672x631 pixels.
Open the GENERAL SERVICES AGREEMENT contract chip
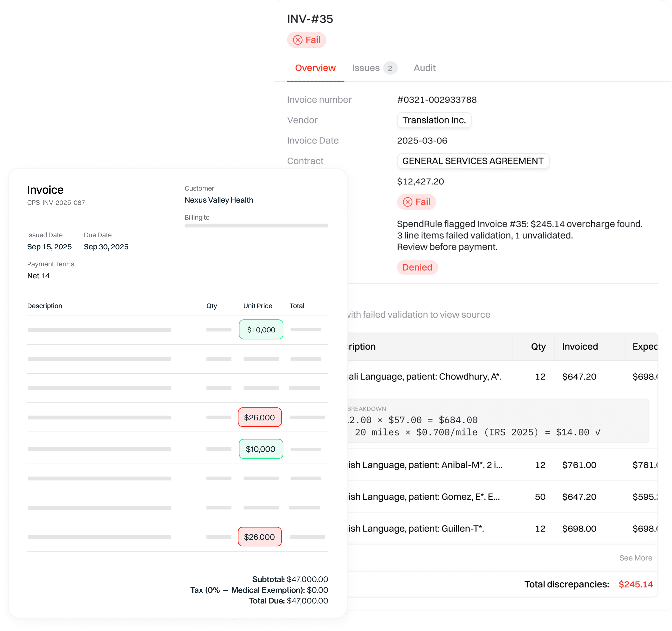[473, 161]
